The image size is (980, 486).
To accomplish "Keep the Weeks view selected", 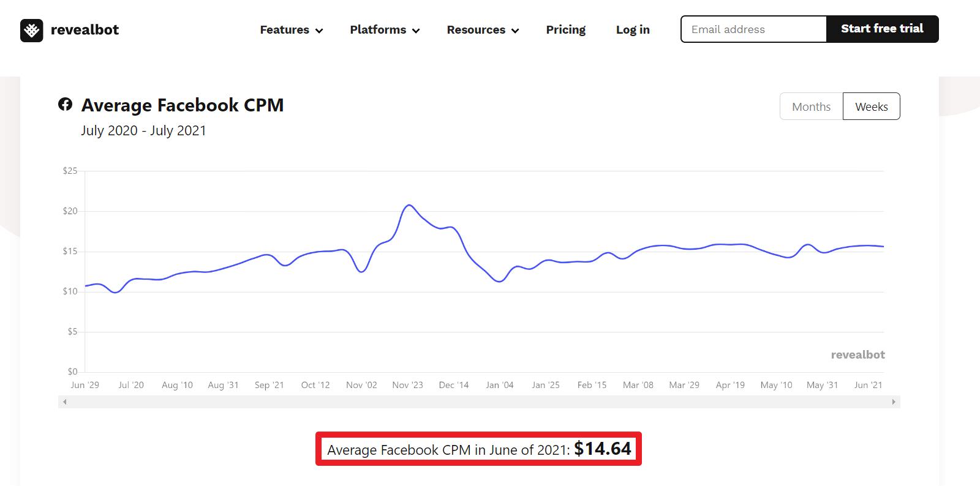I will coord(871,106).
